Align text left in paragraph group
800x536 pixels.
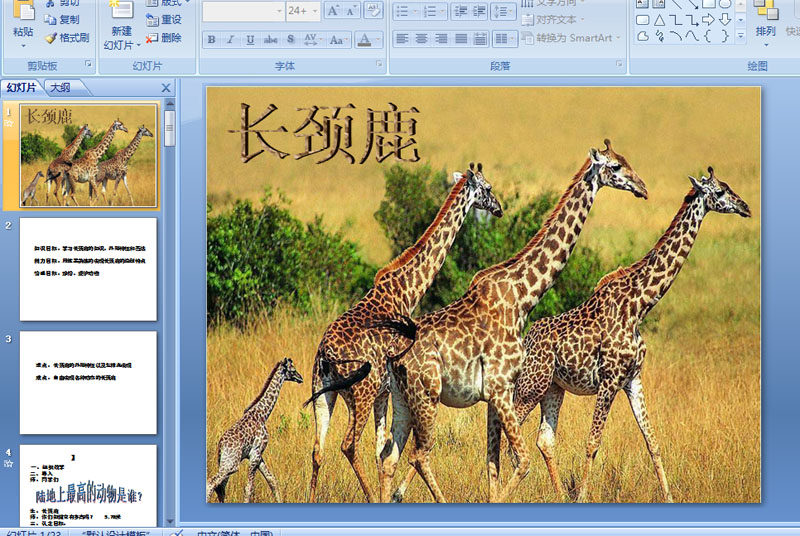point(402,39)
